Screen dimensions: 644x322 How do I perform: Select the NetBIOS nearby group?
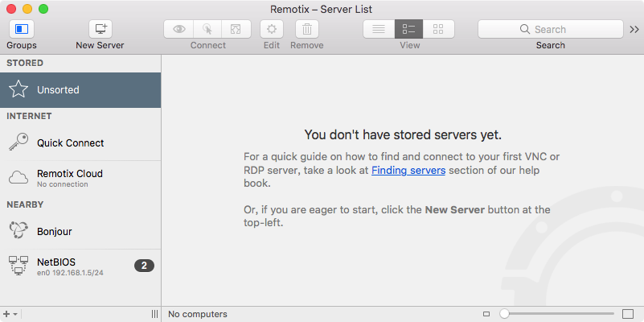tap(80, 266)
